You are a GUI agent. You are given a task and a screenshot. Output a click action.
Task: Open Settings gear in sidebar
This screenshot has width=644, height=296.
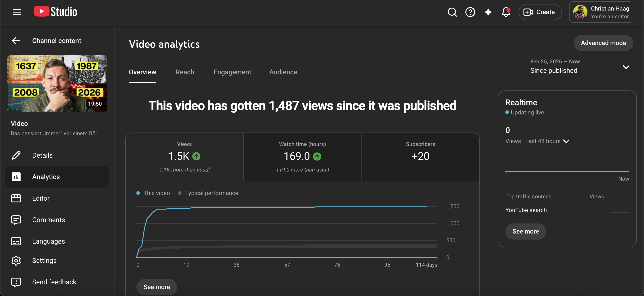pyautogui.click(x=16, y=260)
